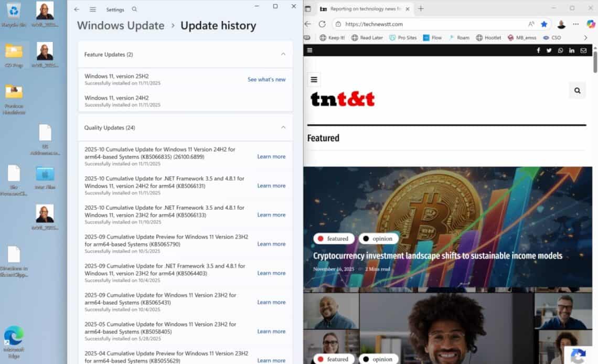Click the blue favorites star icon
Screen dimensions: 598x364
pos(544,24)
